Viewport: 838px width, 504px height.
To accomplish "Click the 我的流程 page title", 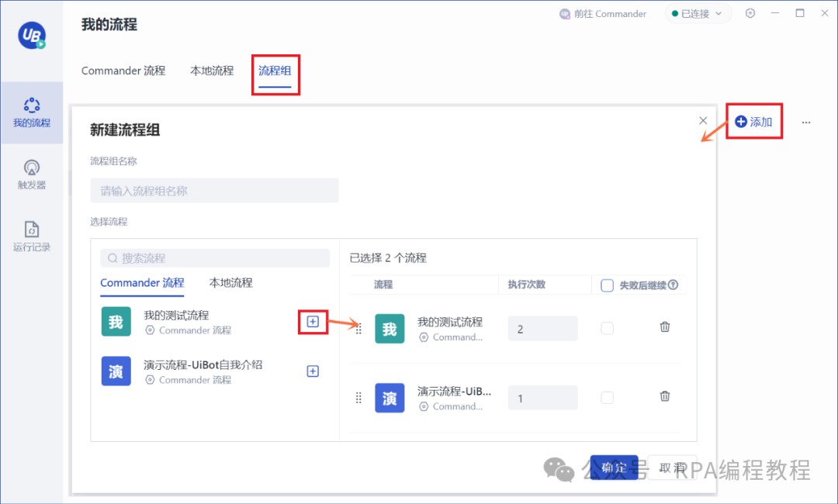I will point(109,25).
